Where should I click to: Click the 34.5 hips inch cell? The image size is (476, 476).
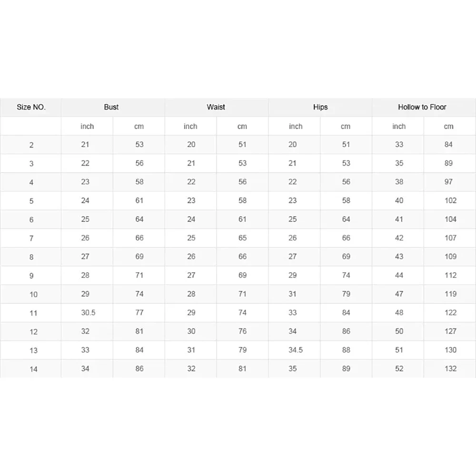click(296, 350)
